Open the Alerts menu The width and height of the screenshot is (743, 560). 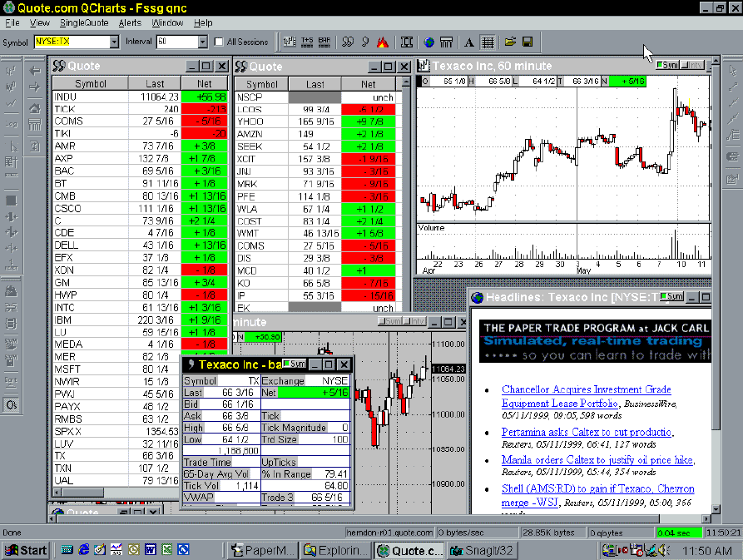pyautogui.click(x=130, y=22)
